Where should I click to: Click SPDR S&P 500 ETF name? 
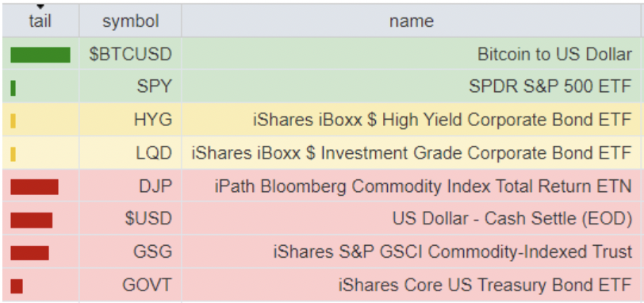coord(550,86)
